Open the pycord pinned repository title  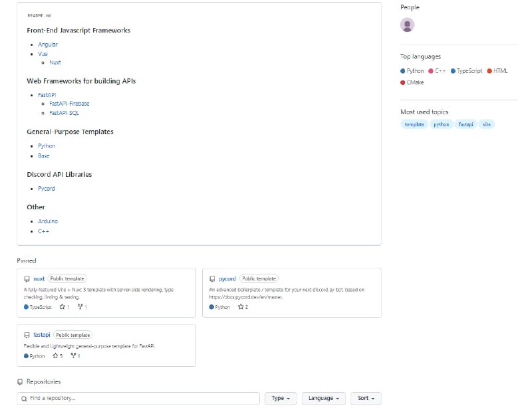(227, 279)
